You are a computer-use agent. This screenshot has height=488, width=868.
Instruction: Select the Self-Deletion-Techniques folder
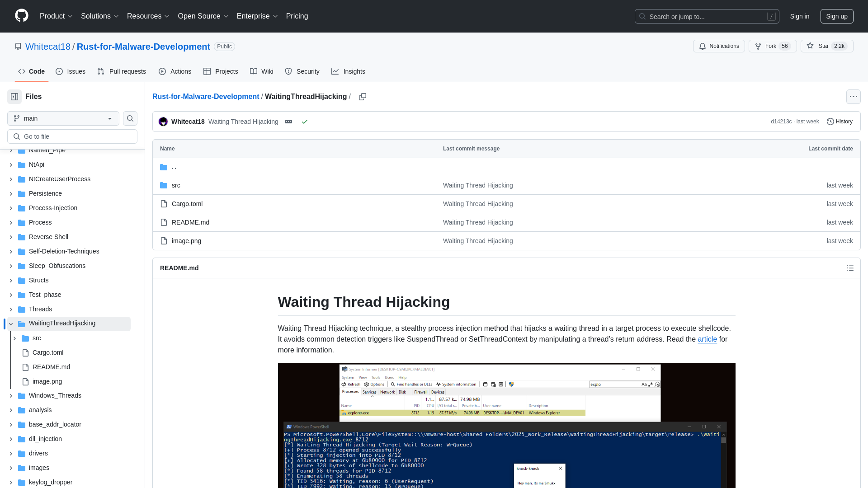(64, 251)
